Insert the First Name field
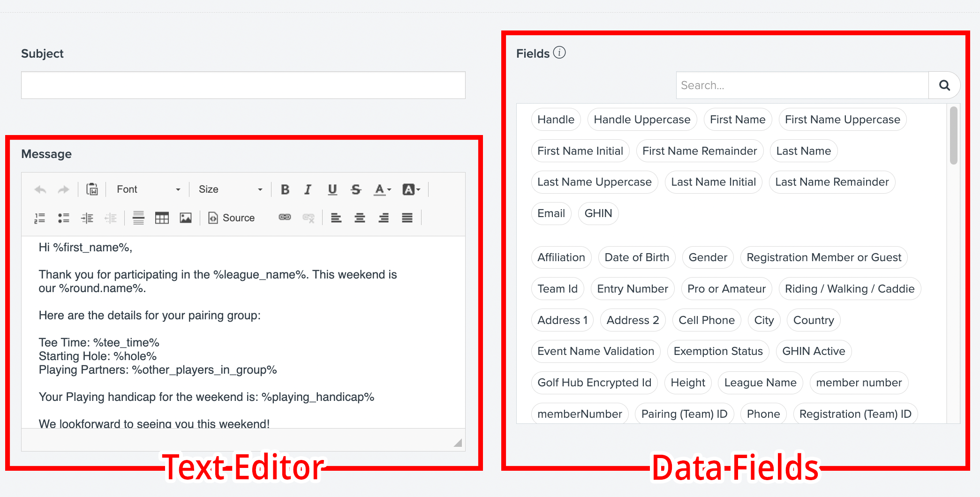 pos(738,120)
